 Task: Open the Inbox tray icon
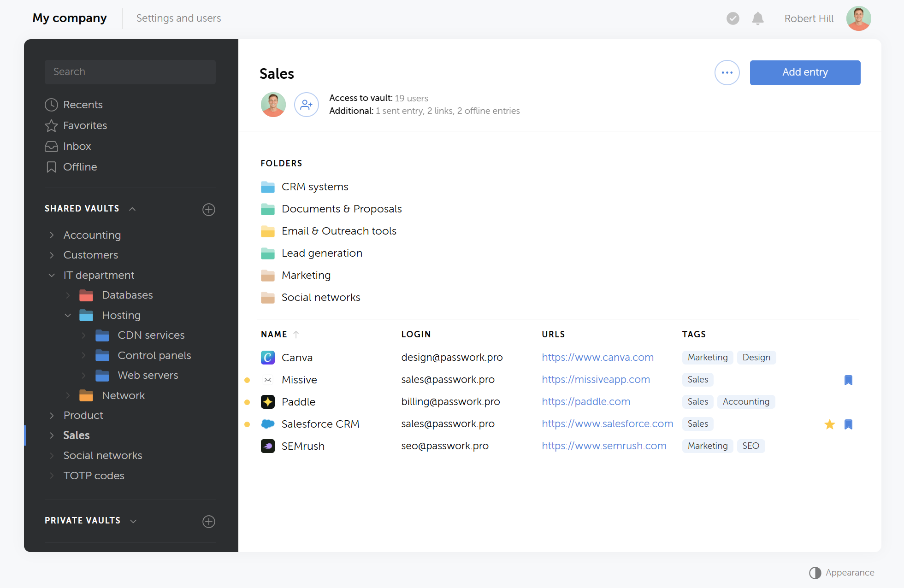(51, 146)
